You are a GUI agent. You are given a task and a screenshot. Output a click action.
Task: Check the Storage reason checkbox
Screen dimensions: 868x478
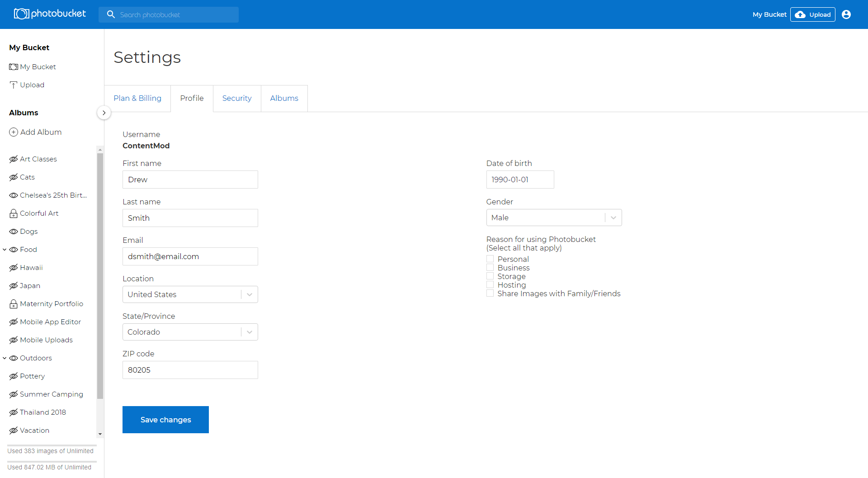coord(490,276)
